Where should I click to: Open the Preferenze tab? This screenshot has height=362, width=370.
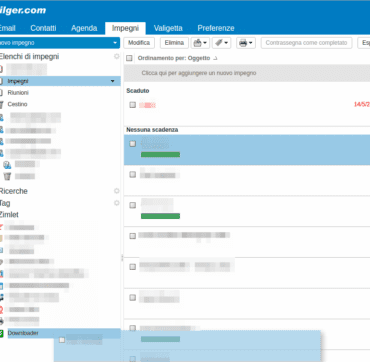tap(216, 28)
